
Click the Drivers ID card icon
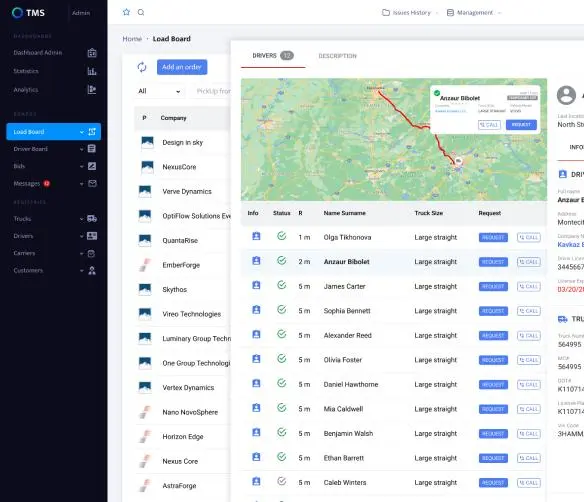point(92,236)
